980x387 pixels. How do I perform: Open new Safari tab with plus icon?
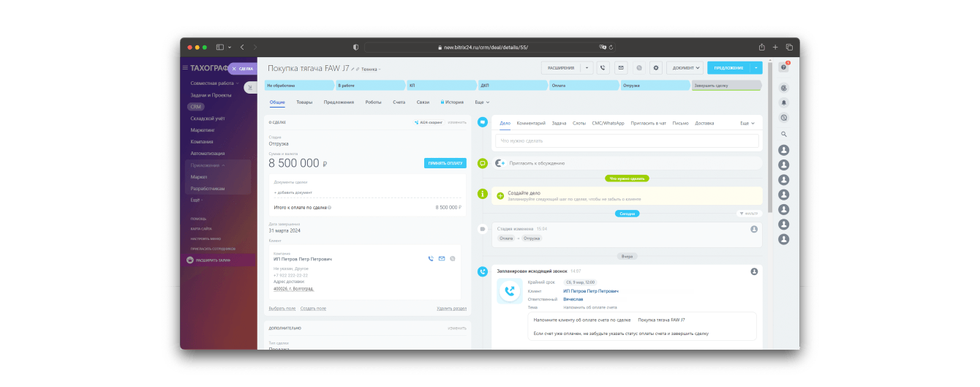[x=775, y=47]
